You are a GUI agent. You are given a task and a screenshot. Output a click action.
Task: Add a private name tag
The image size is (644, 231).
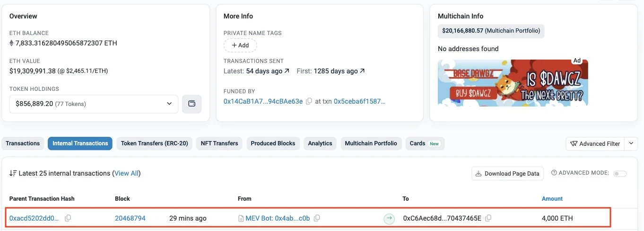pos(240,45)
